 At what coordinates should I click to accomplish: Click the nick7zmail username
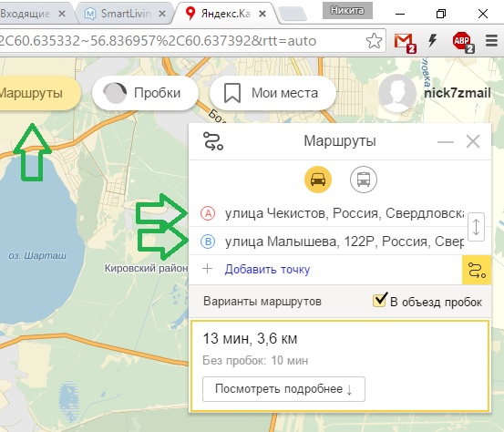(x=458, y=93)
